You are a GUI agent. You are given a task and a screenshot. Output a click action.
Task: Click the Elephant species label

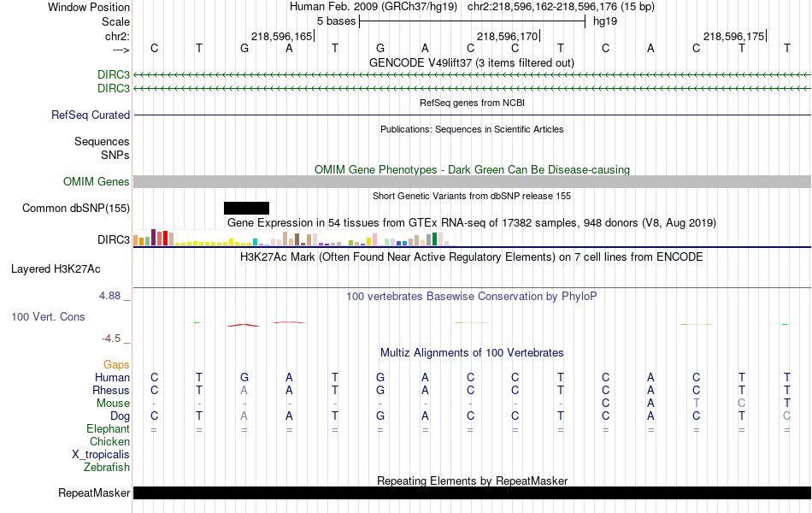(x=109, y=429)
